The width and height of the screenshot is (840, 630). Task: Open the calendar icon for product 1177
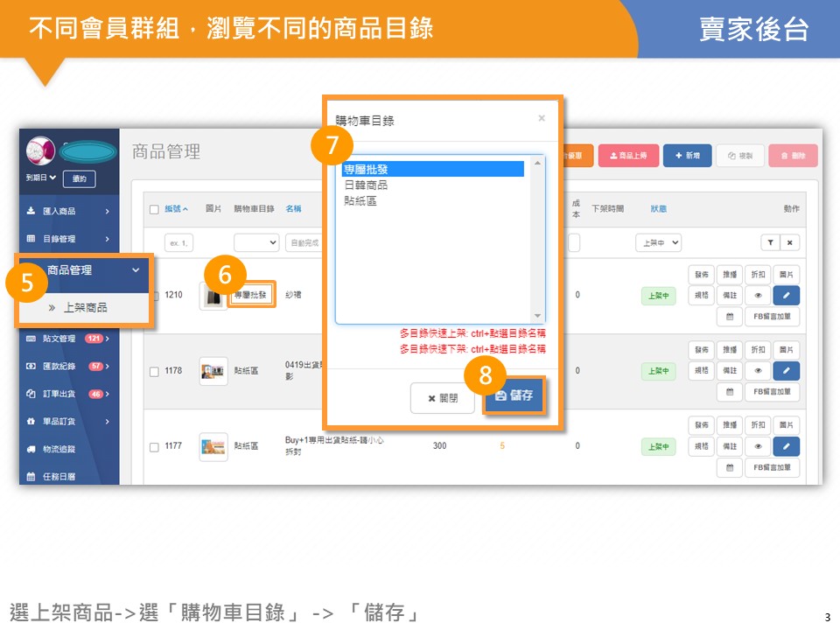pyautogui.click(x=729, y=468)
